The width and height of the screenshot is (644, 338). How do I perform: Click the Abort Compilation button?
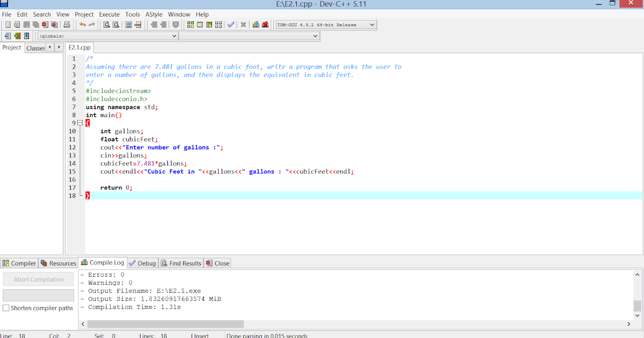(39, 280)
